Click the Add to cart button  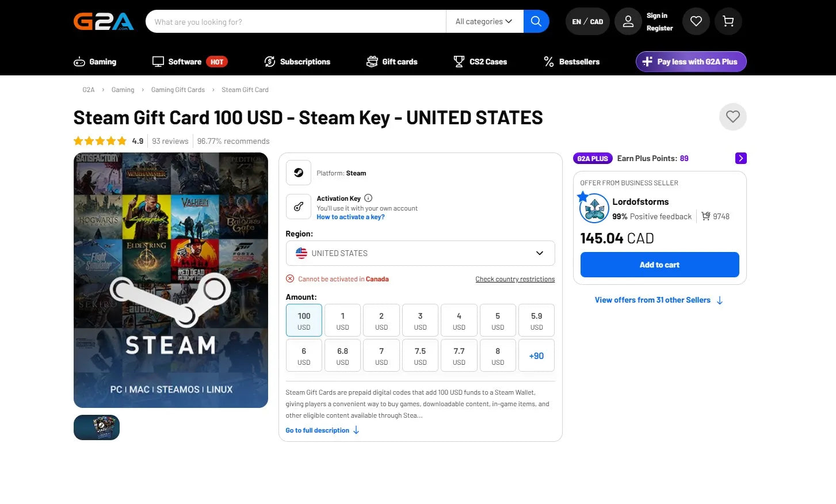tap(660, 265)
